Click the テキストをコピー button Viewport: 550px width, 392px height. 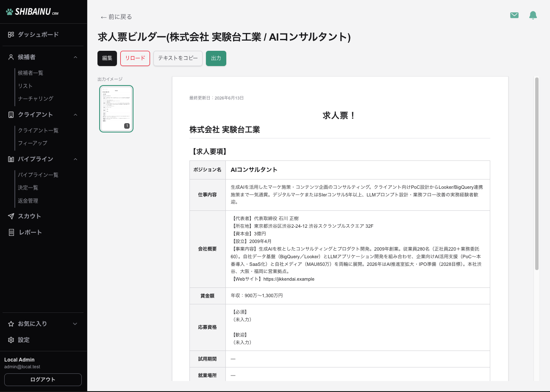178,58
